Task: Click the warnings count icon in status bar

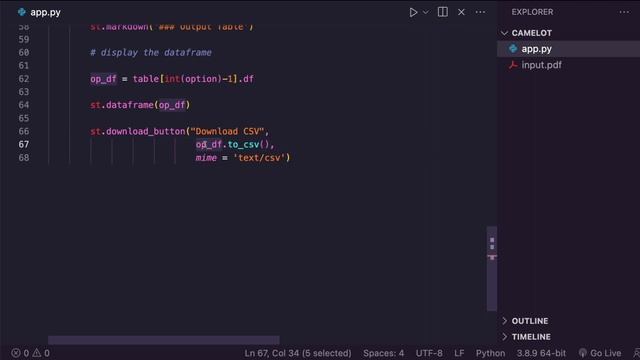Action: [x=37, y=353]
